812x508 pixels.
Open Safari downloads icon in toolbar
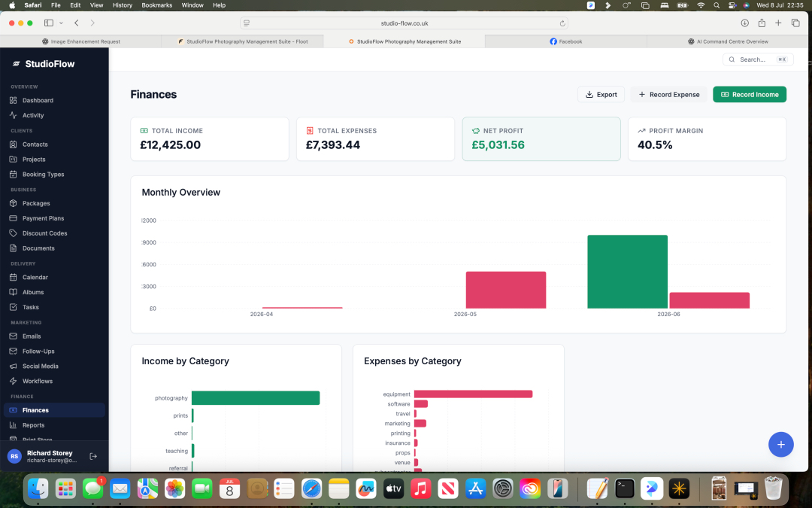pos(744,23)
